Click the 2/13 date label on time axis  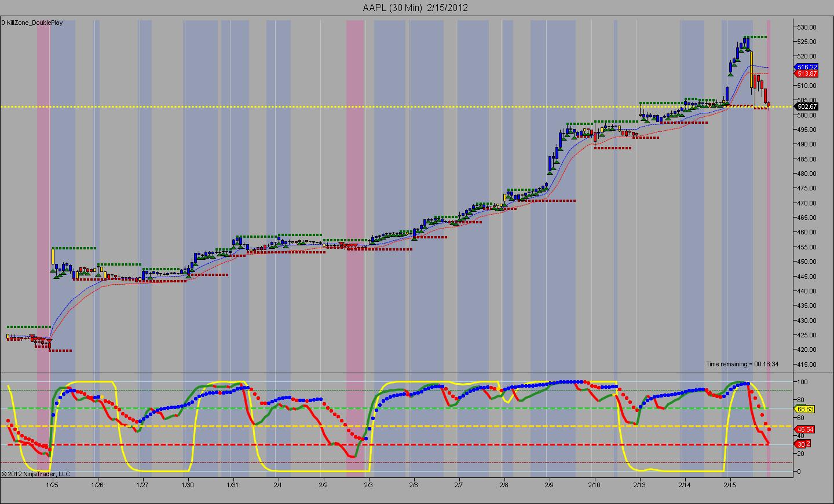(639, 485)
